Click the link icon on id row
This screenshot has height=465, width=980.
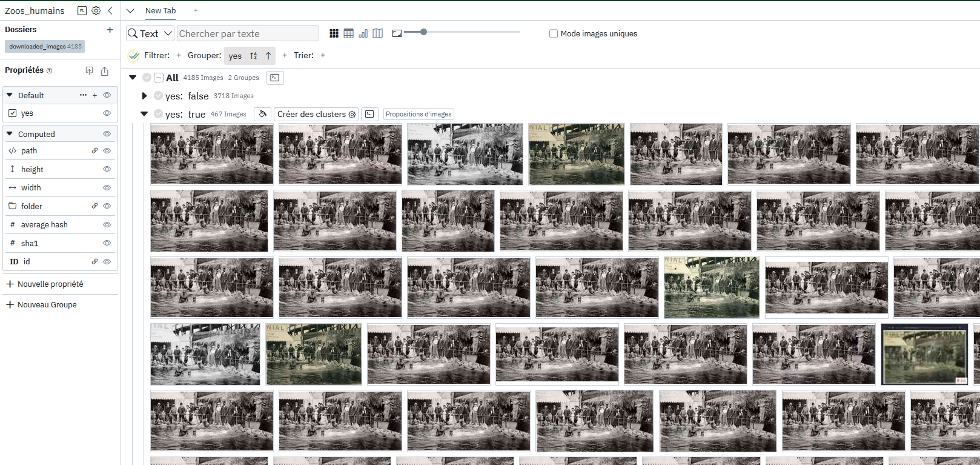pyautogui.click(x=94, y=261)
